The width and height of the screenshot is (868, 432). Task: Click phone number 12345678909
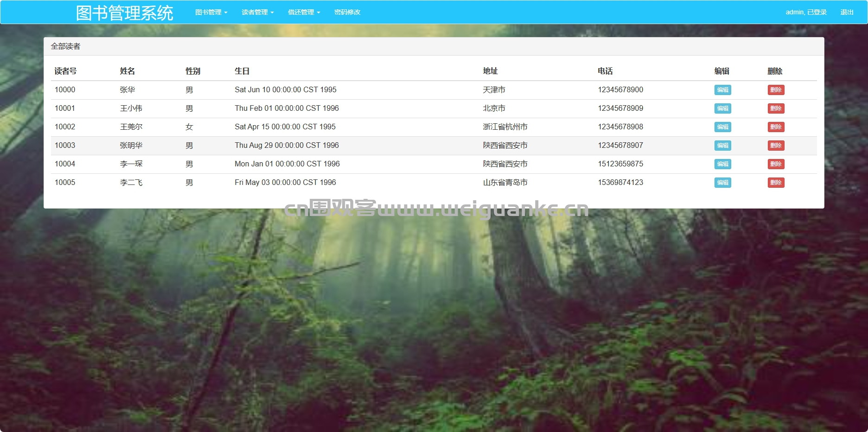620,108
